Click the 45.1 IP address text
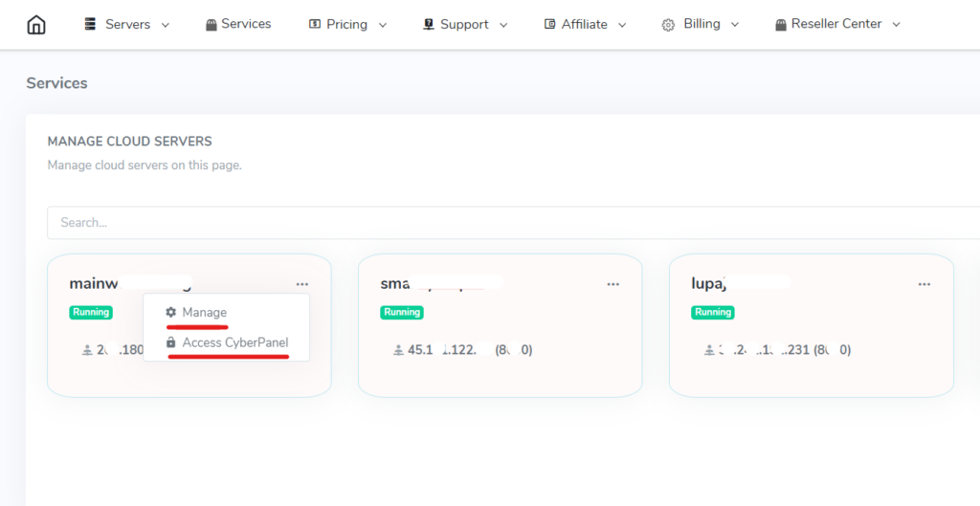Viewport: 980px width, 506px height. (x=470, y=350)
